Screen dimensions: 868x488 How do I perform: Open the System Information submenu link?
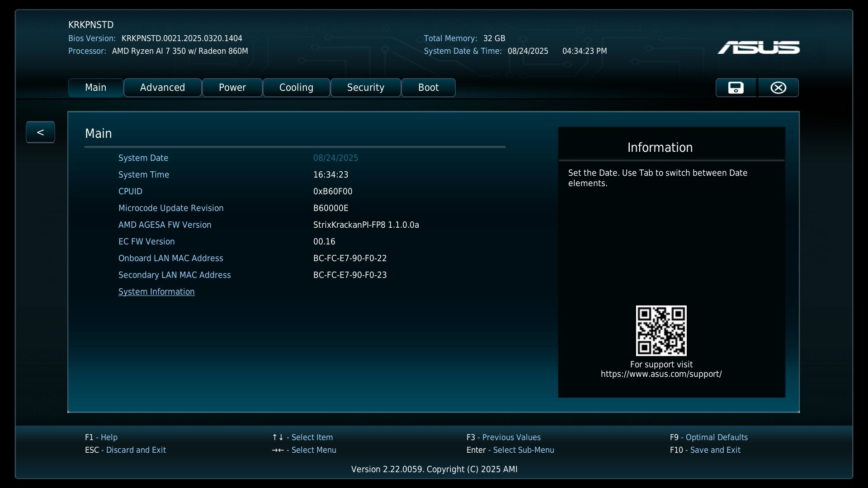click(156, 292)
